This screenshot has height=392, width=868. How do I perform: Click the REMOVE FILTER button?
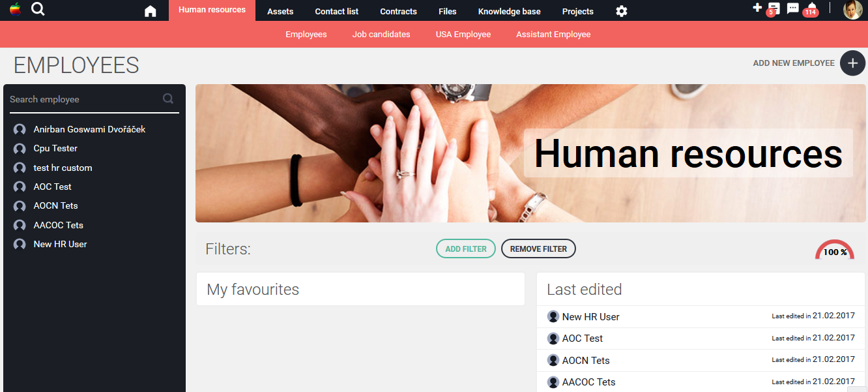click(x=538, y=249)
